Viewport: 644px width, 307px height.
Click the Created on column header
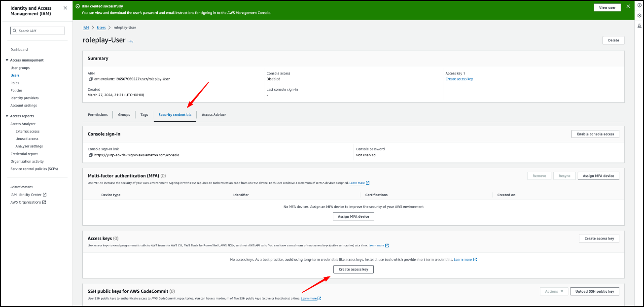click(506, 195)
